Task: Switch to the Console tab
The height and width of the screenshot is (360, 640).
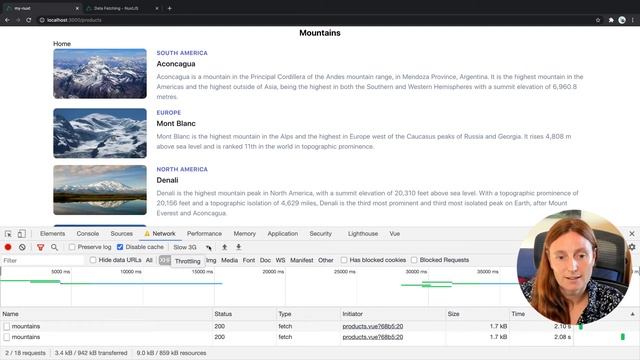Action: (x=88, y=233)
